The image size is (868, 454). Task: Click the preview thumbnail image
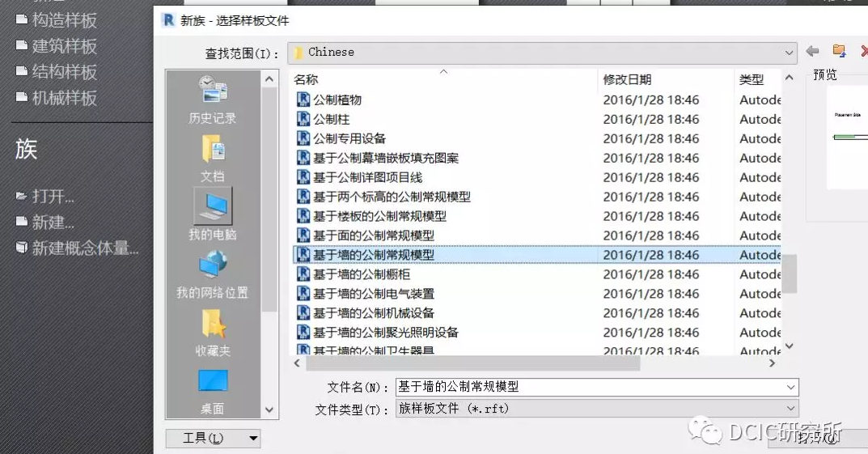point(847,138)
